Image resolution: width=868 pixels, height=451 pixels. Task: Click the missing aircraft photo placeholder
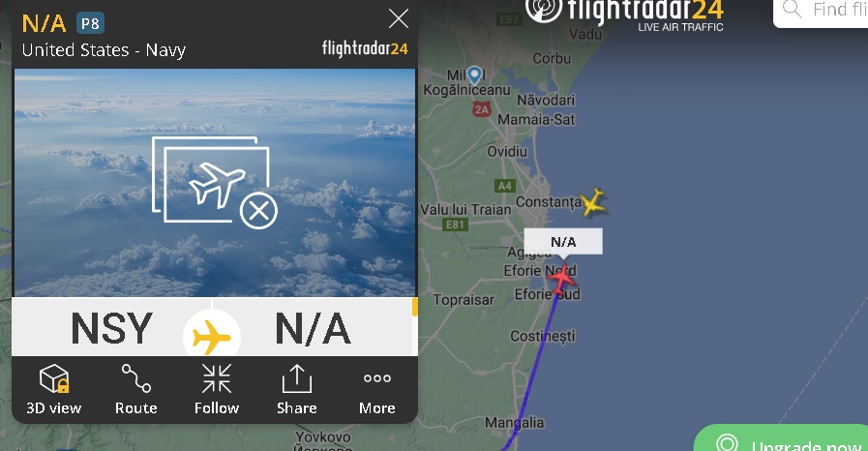(x=215, y=182)
